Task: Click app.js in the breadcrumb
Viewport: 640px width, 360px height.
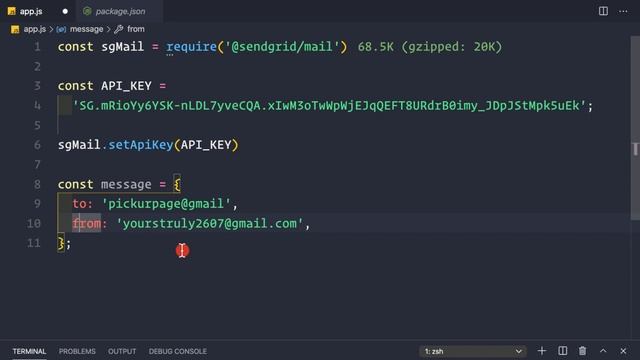Action: pyautogui.click(x=35, y=29)
